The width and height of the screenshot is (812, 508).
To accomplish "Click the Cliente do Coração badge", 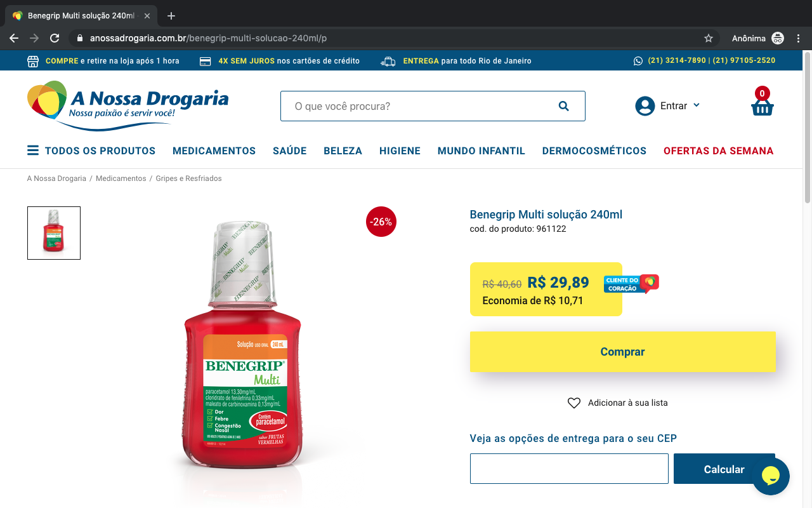I will click(x=631, y=284).
